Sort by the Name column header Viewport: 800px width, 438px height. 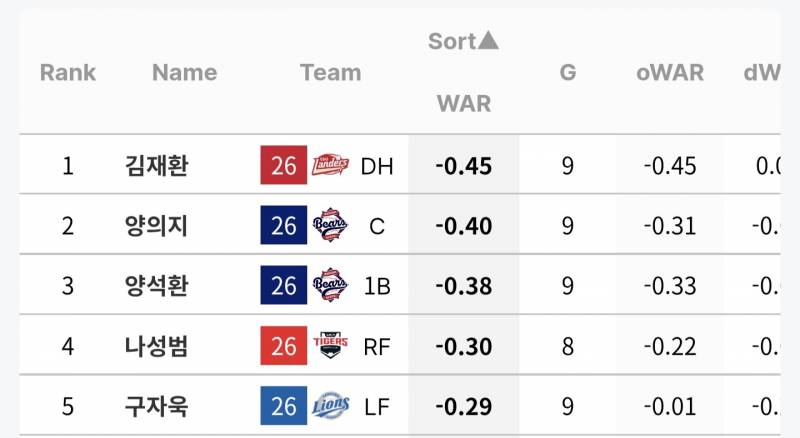tap(184, 72)
